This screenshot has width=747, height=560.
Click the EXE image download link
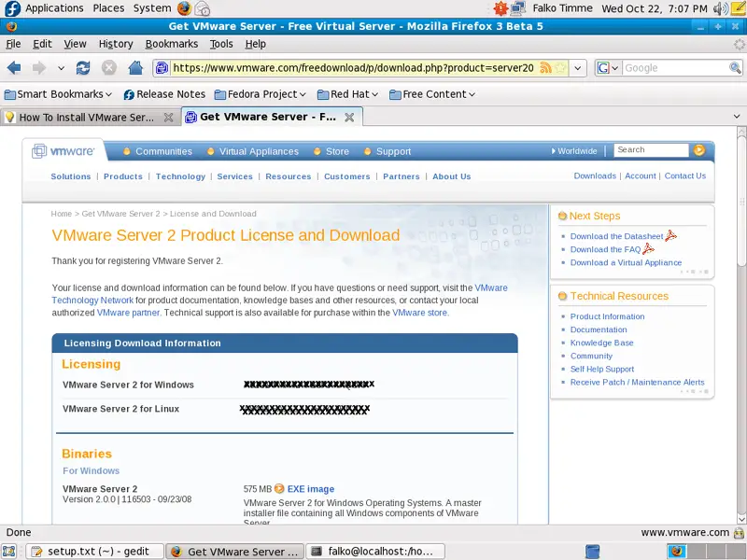pos(311,489)
